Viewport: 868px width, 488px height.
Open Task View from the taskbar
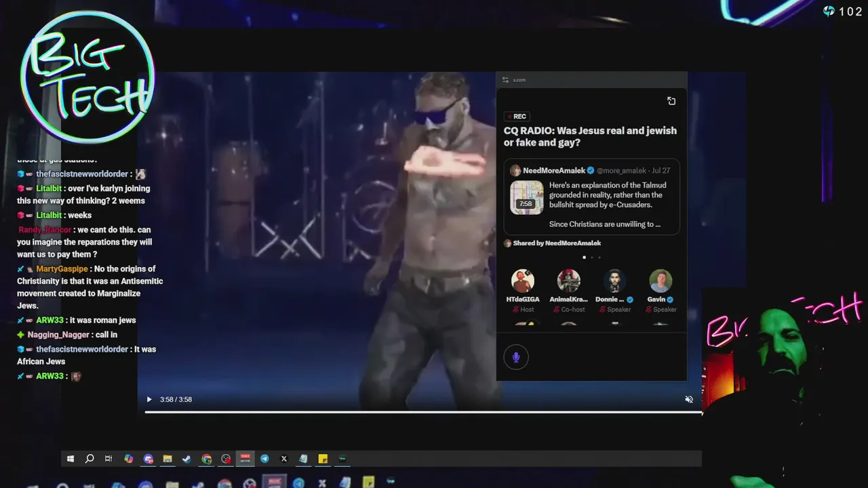(x=108, y=459)
